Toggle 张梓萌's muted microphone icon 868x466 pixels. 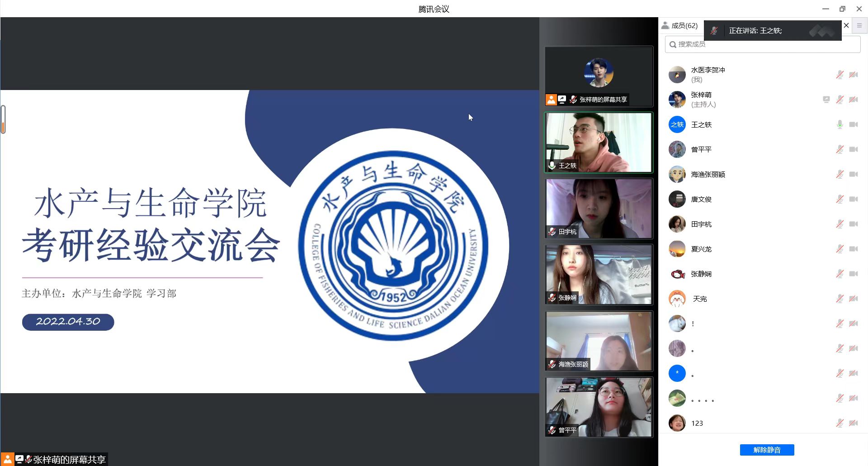840,100
